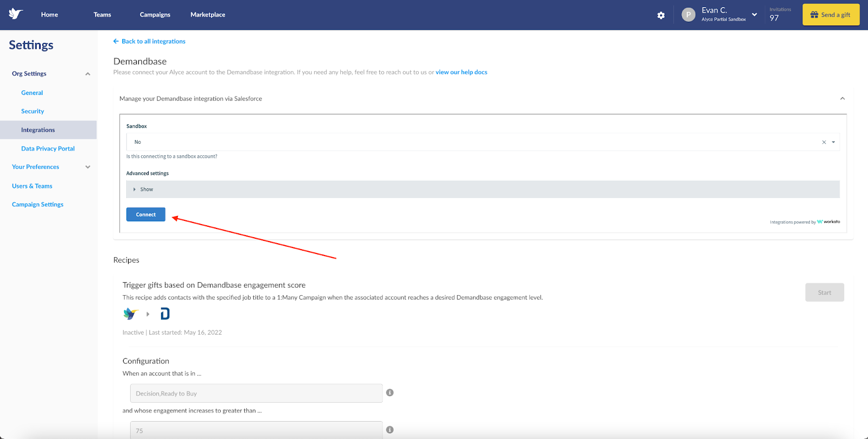868x439 pixels.
Task: Select Integrations in settings sidebar
Action: [x=48, y=130]
